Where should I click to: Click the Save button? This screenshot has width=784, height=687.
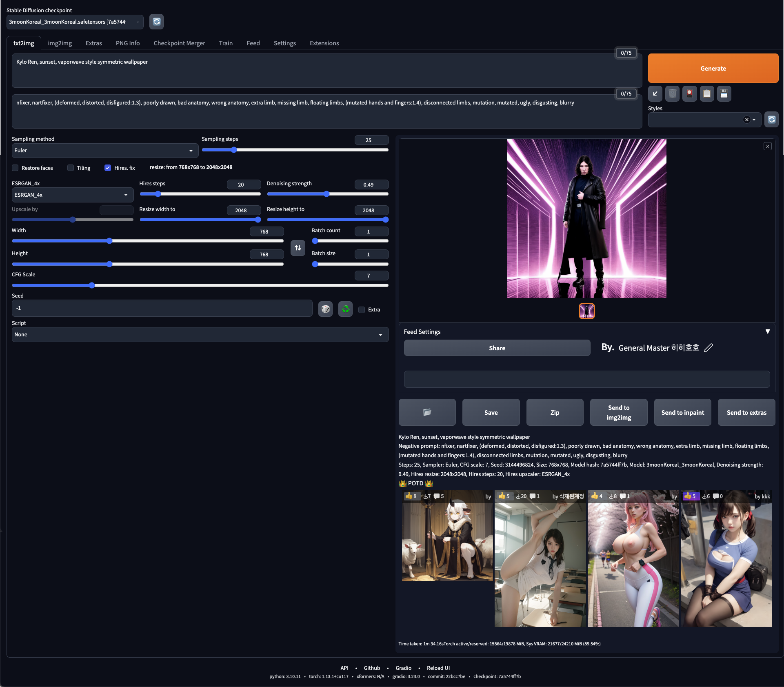(491, 412)
